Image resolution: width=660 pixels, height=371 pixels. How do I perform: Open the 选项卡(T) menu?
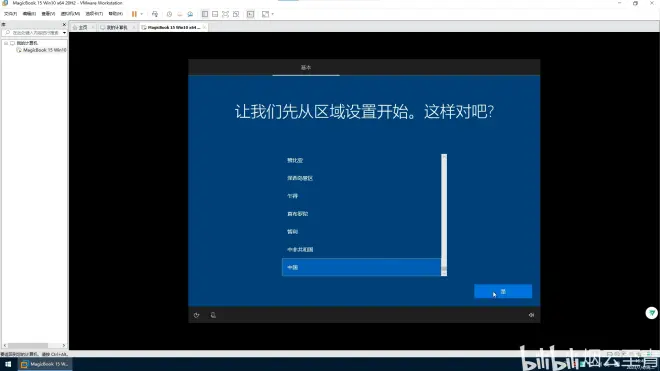coord(94,14)
